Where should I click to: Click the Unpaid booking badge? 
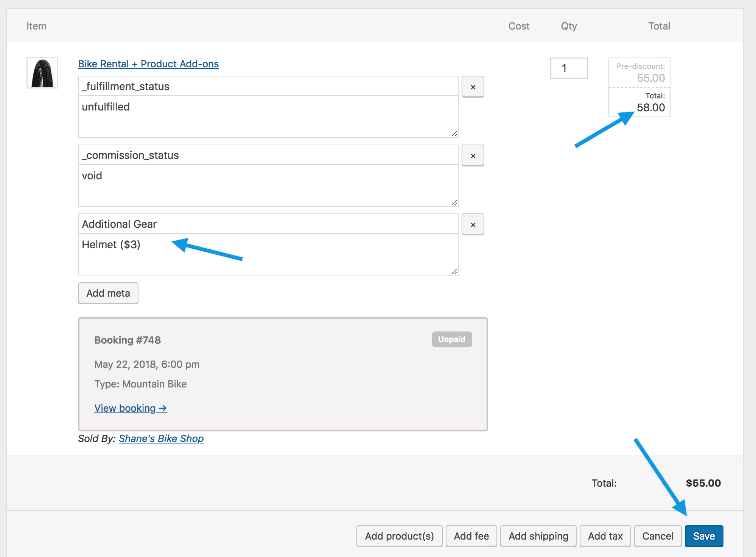point(451,339)
